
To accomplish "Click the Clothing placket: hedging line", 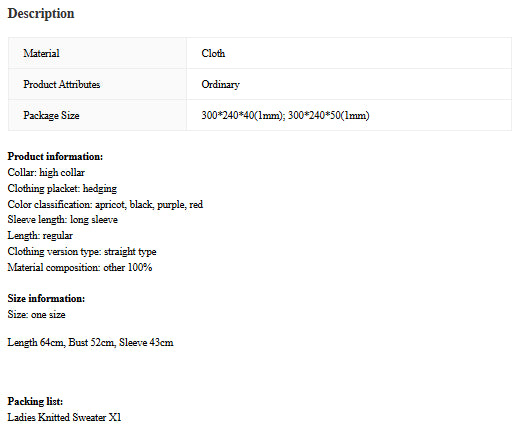I will (x=62, y=188).
